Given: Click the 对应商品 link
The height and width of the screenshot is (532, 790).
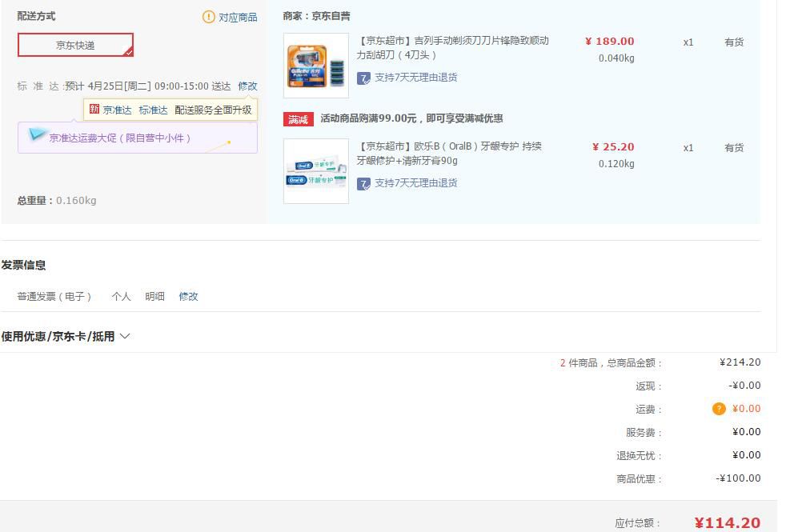Looking at the screenshot, I should (238, 17).
